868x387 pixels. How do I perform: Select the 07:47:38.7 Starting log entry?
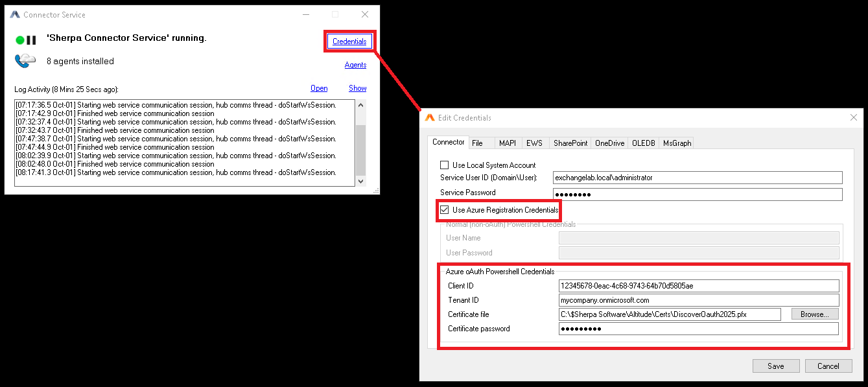(x=176, y=139)
